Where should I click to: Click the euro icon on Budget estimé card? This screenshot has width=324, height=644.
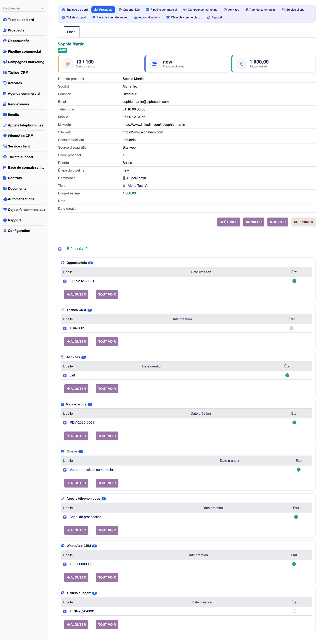coord(241,64)
